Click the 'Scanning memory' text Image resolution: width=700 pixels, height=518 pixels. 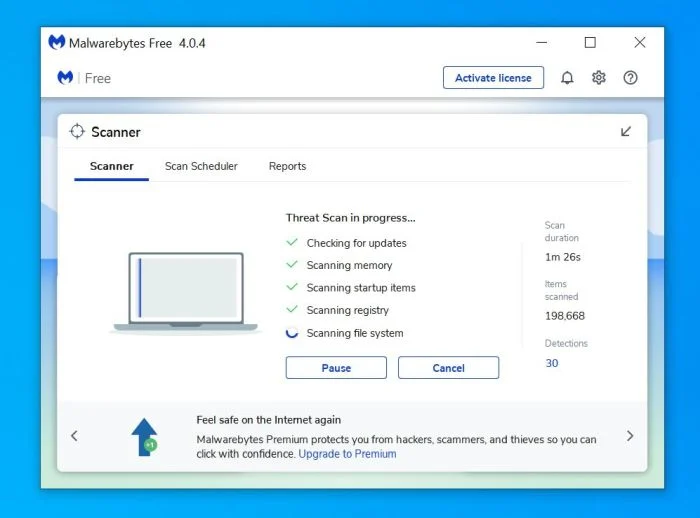coord(350,265)
